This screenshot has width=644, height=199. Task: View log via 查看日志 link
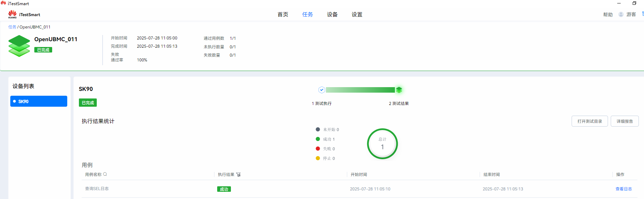point(623,189)
